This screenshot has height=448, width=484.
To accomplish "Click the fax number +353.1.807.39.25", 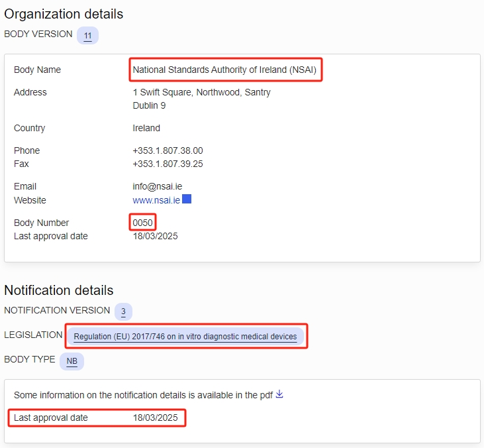I will click(168, 164).
